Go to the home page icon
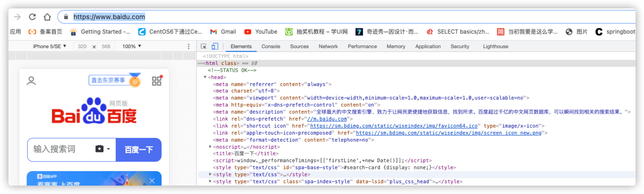Screen dimensions: 644x194 [x=47, y=17]
